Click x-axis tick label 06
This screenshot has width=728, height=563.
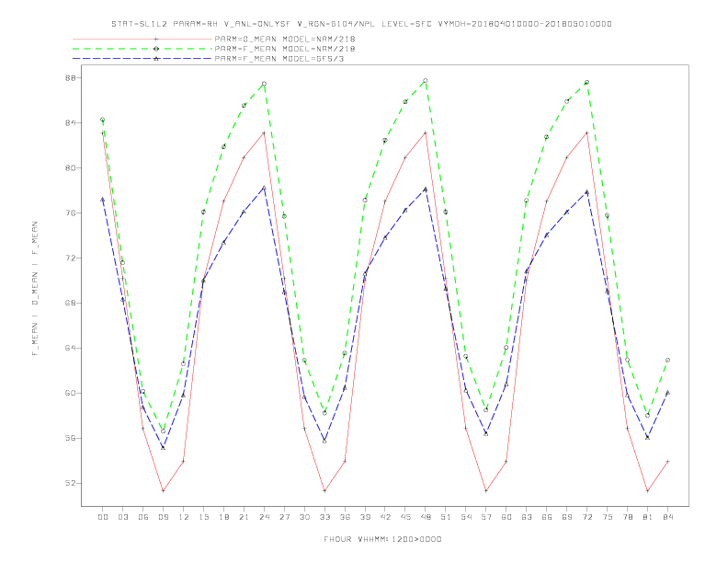point(143,517)
